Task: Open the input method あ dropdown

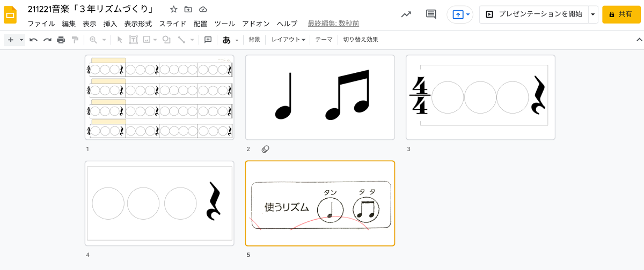Action: pos(230,40)
